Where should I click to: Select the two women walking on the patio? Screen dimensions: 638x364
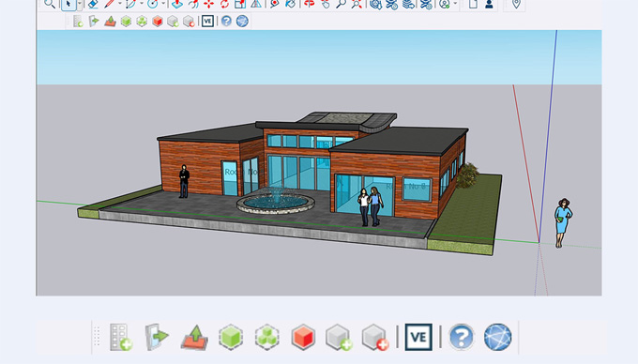tap(371, 206)
